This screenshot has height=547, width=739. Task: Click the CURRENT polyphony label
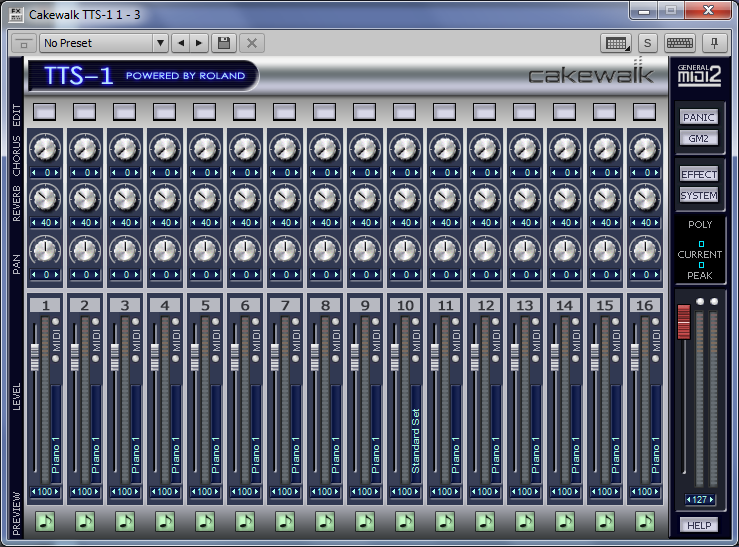(x=699, y=254)
